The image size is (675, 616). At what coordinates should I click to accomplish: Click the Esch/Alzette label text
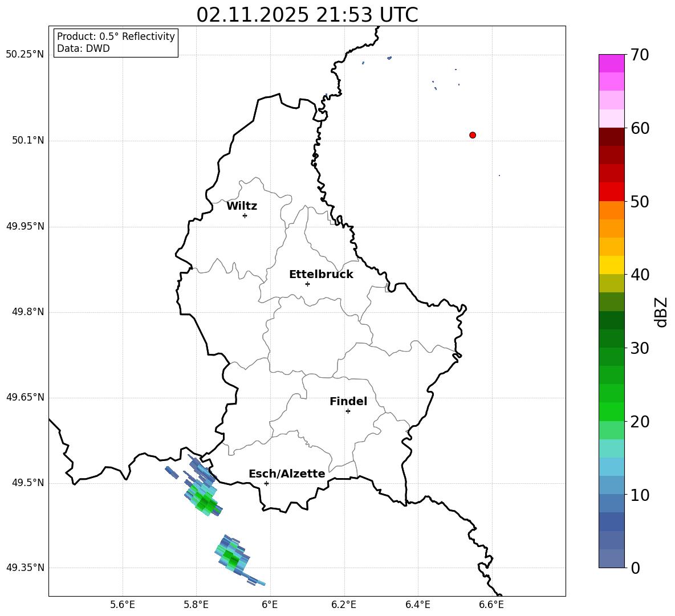[287, 474]
